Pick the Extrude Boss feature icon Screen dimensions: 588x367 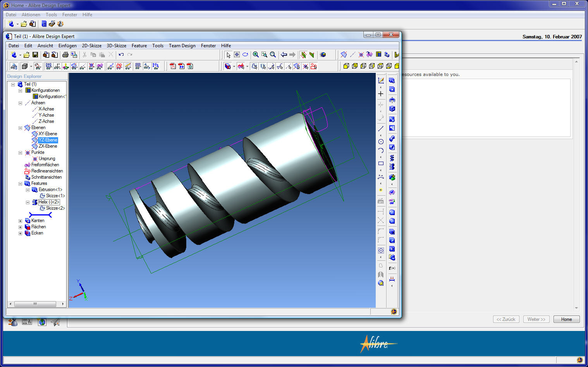[x=392, y=81]
